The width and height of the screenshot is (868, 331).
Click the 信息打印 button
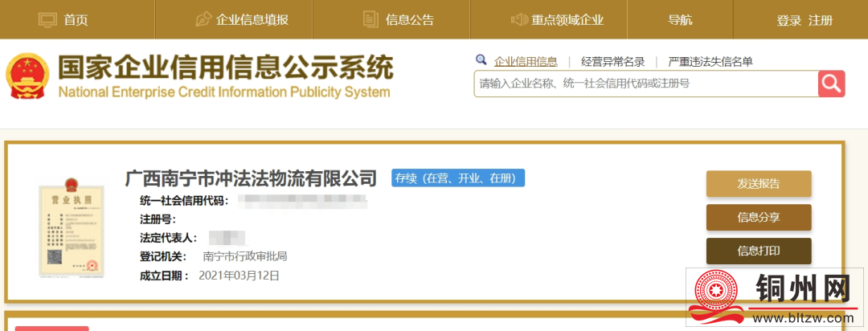coord(759,251)
